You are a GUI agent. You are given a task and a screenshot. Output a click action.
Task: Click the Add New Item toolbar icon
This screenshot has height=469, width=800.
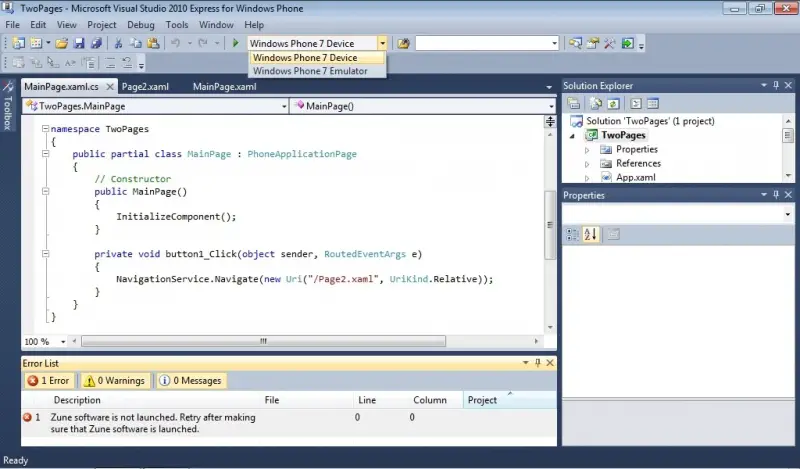(36, 43)
